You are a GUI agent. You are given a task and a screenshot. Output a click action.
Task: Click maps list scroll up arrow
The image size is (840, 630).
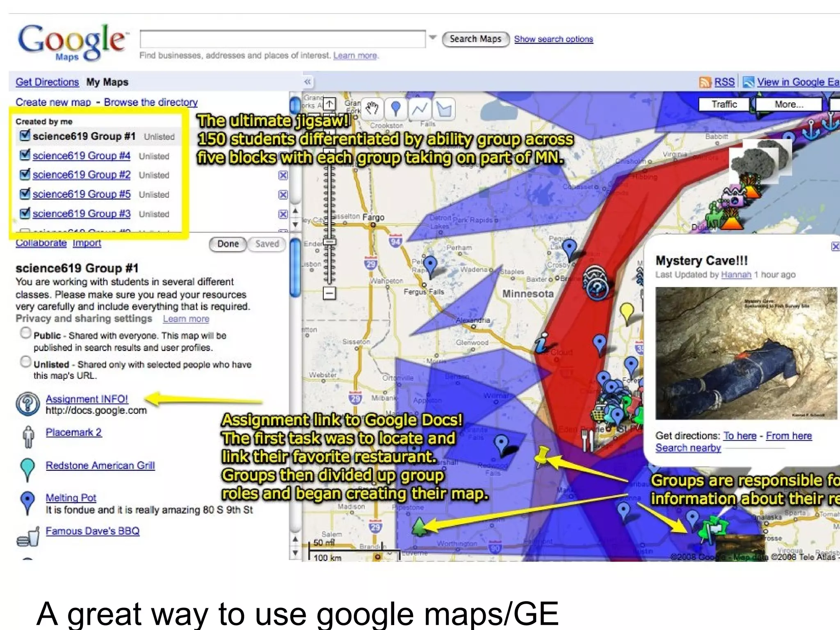point(295,211)
